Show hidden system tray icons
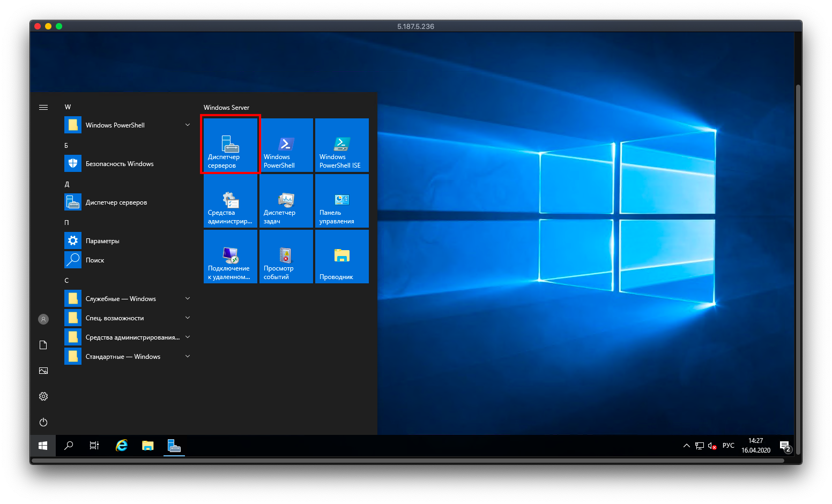The width and height of the screenshot is (832, 504). coord(687,446)
